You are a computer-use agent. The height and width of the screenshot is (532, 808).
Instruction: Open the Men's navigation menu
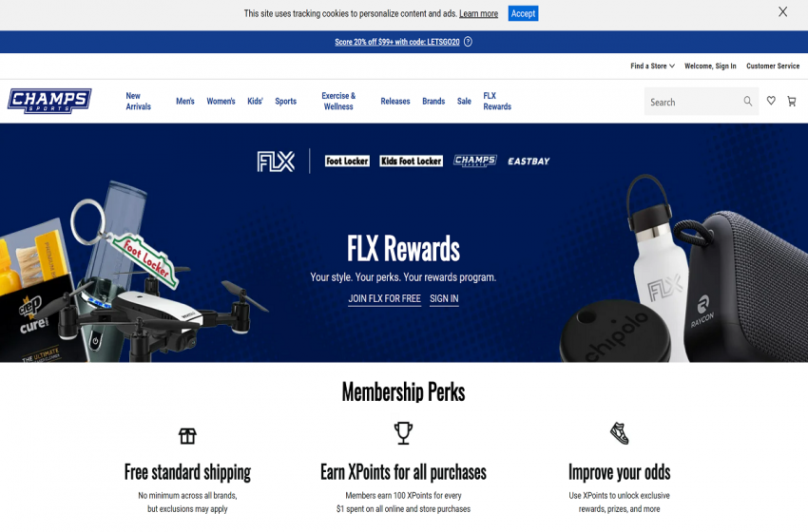[185, 101]
